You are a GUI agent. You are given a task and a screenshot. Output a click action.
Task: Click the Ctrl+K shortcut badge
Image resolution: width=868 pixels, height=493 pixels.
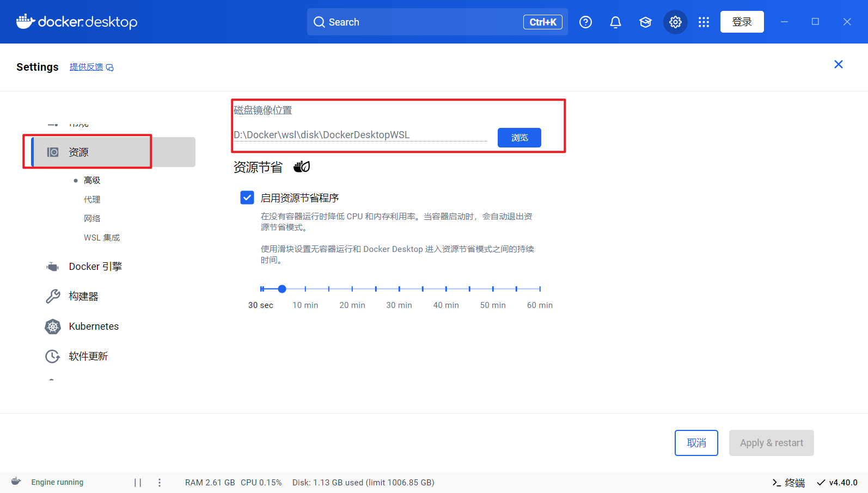(x=543, y=22)
